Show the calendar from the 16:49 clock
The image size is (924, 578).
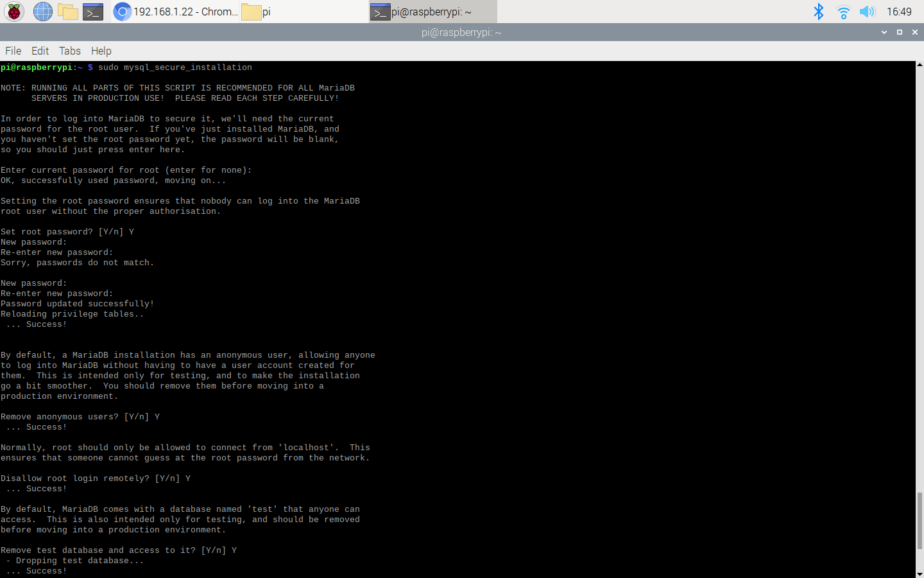(899, 12)
